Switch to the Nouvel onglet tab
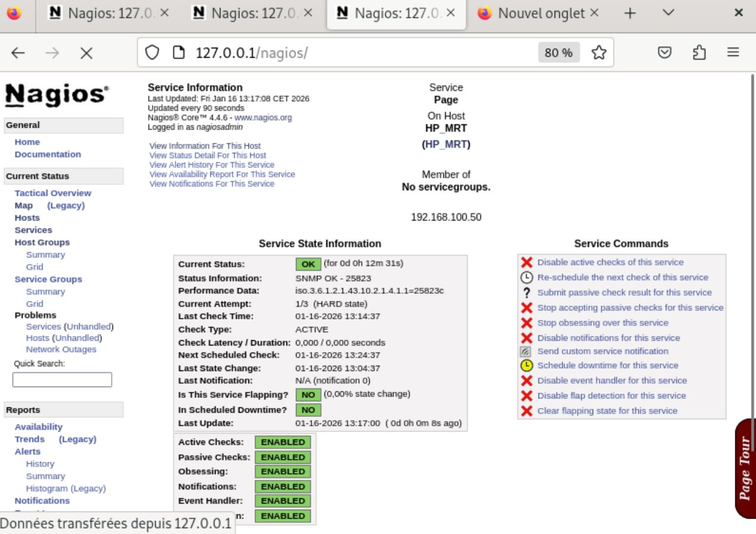The height and width of the screenshot is (534, 756). [x=538, y=13]
